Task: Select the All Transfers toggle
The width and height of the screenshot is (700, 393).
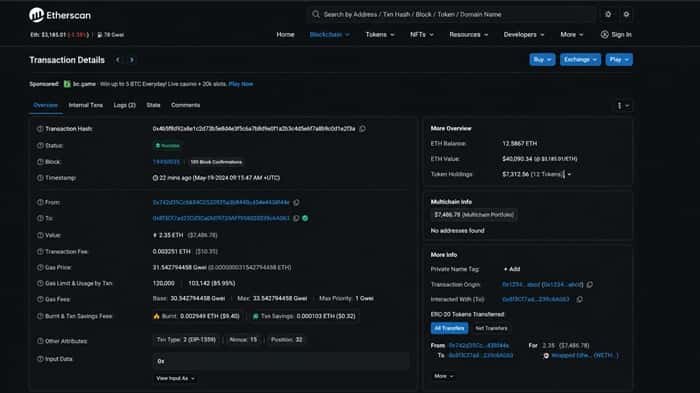Action: tap(449, 328)
